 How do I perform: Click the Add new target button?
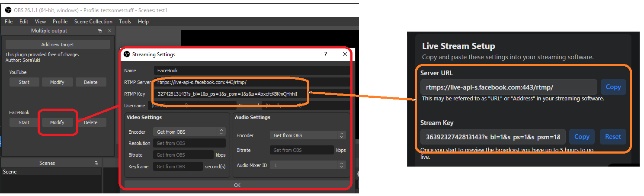click(x=58, y=45)
